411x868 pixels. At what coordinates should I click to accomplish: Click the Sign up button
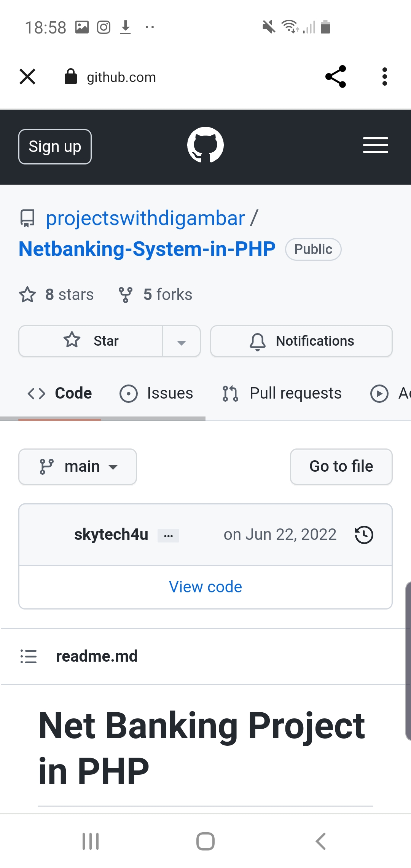(55, 147)
